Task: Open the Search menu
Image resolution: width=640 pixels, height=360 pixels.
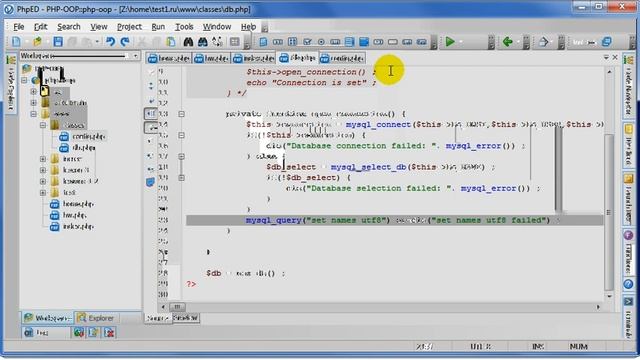Action: click(x=69, y=27)
